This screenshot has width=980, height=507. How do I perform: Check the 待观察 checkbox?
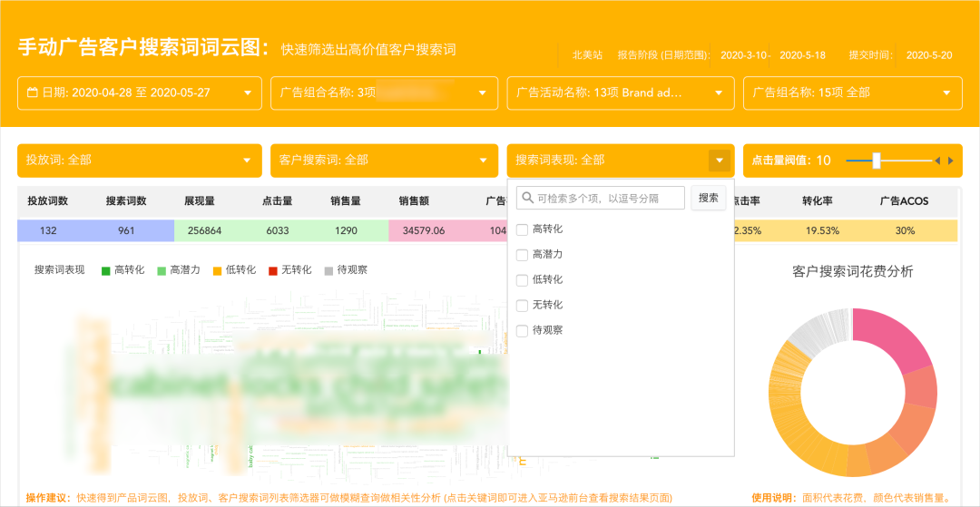pos(522,331)
